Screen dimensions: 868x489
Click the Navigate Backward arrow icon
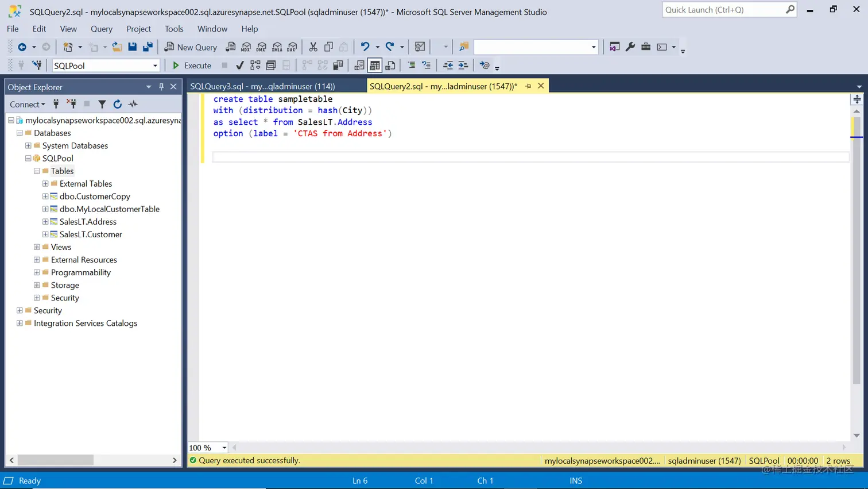pyautogui.click(x=22, y=47)
